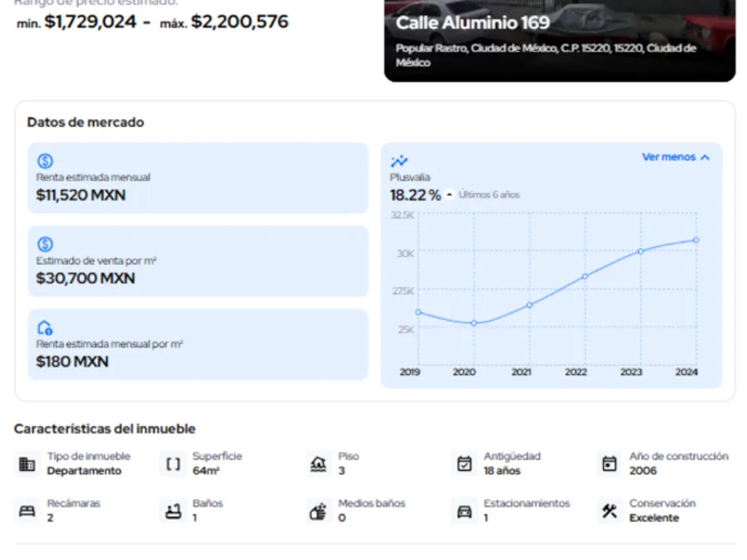
Task: Click the building icon for Tipo de inmueble
Action: tap(27, 464)
